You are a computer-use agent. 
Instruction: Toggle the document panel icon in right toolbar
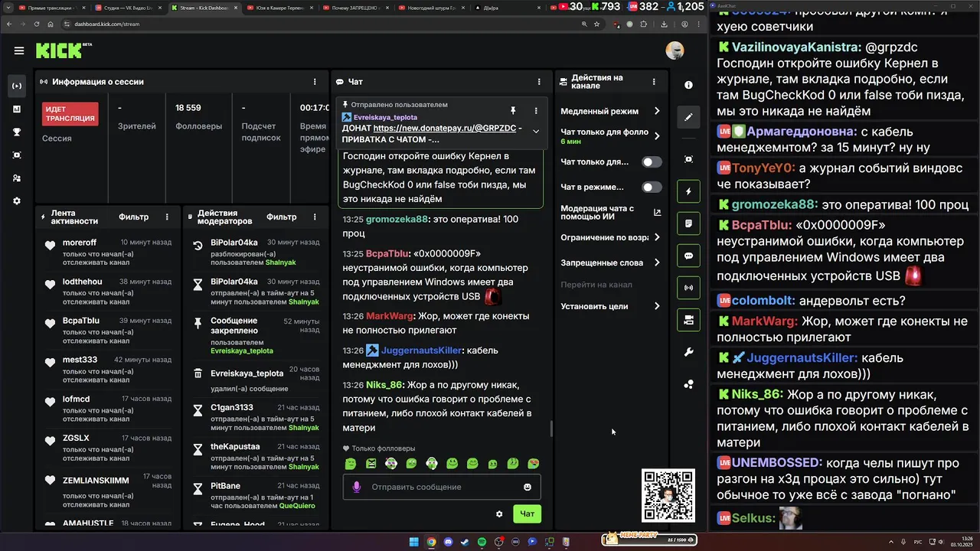tap(688, 223)
